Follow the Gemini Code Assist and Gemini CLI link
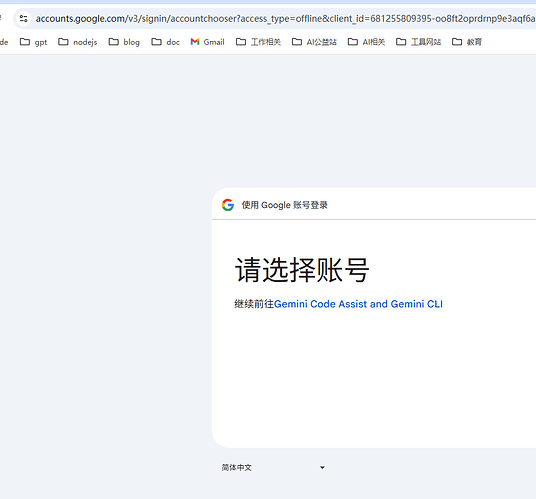This screenshot has width=536, height=499. click(x=358, y=304)
